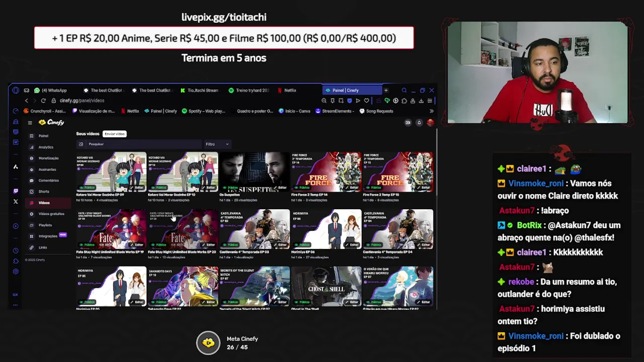Open the Sakamoto Days EP 18 thumbnail
644x362 pixels.
pyautogui.click(x=183, y=286)
